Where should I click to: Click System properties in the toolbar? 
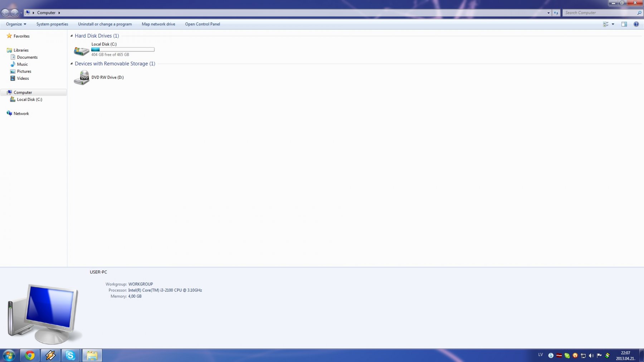52,24
